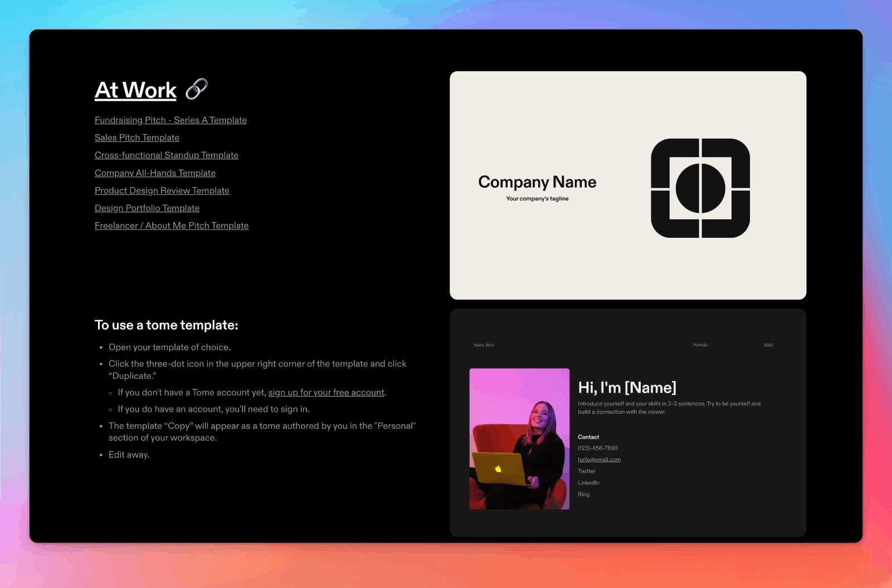Click the hello@email.com link in portfolio preview

click(x=599, y=460)
